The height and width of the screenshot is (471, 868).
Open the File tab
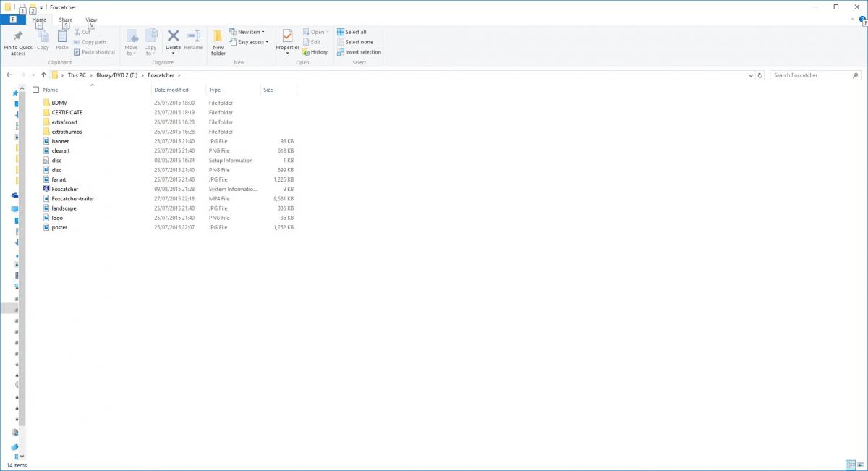click(13, 20)
